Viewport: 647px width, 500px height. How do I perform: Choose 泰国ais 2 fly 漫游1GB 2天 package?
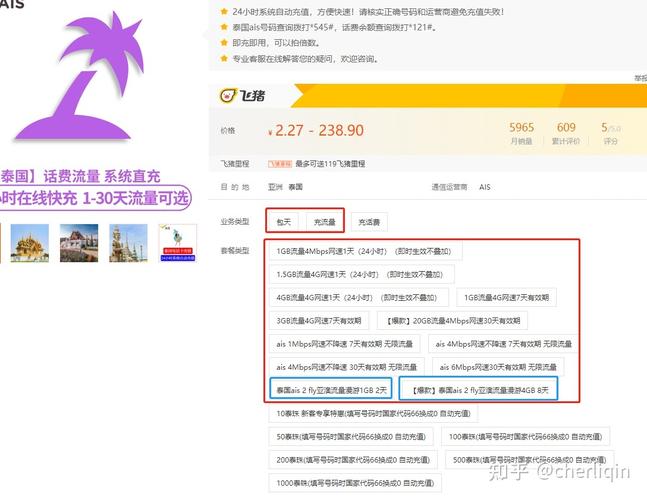pyautogui.click(x=331, y=389)
